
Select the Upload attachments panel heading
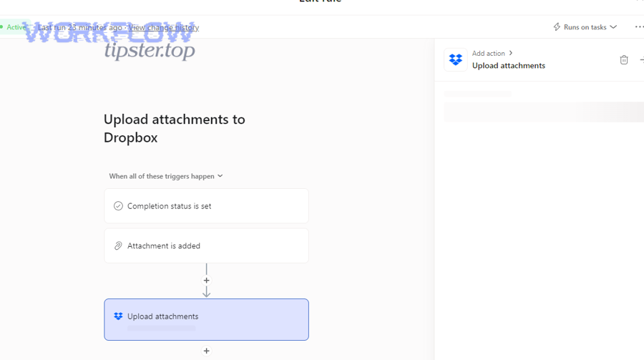coord(509,66)
